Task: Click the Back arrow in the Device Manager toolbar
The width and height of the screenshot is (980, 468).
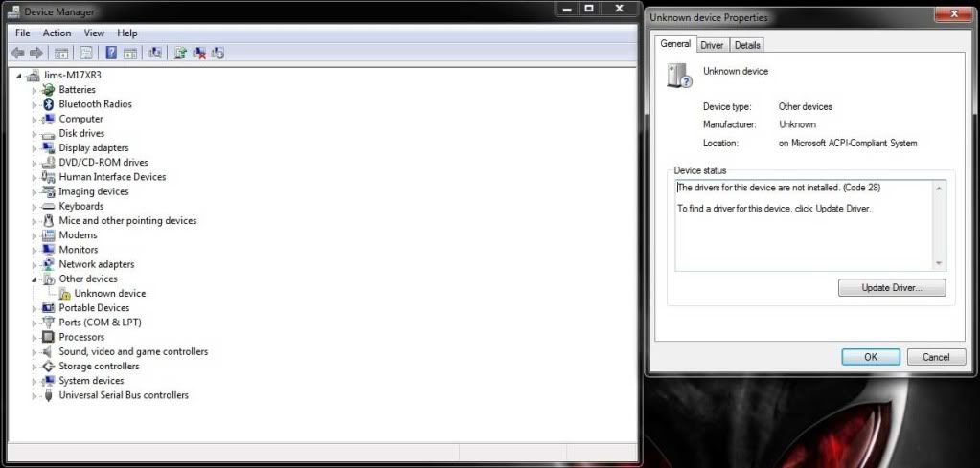Action: point(17,53)
